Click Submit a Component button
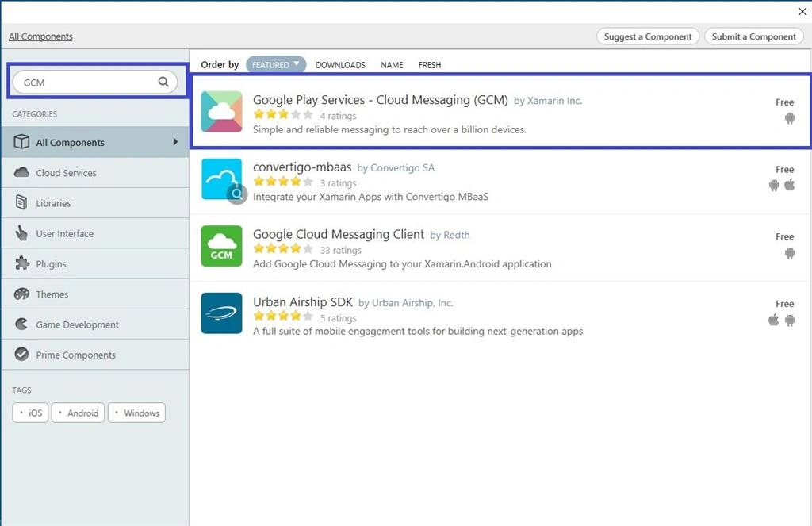812x526 pixels. point(753,36)
